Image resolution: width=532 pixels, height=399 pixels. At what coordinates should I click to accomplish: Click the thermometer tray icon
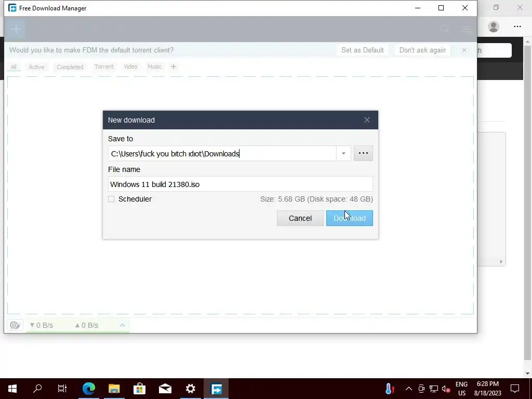[x=390, y=389]
